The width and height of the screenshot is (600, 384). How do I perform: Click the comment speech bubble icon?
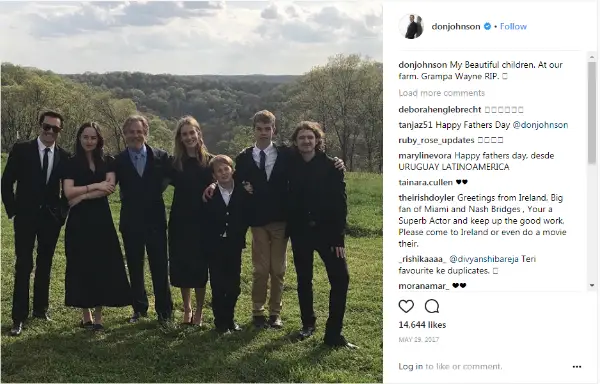pos(432,306)
